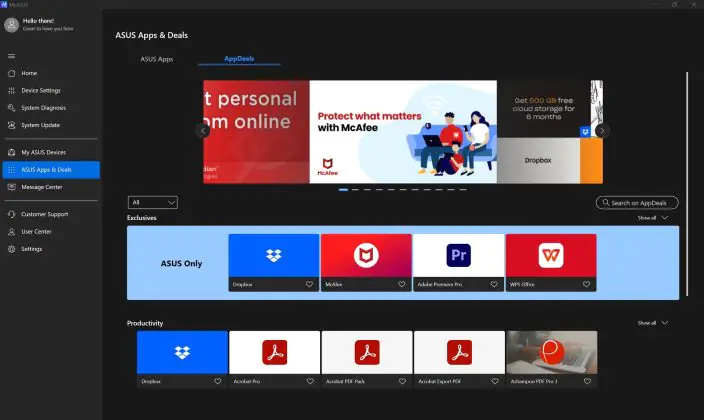
Task: Open the McAfee tile under ASUS Only
Action: tap(366, 262)
